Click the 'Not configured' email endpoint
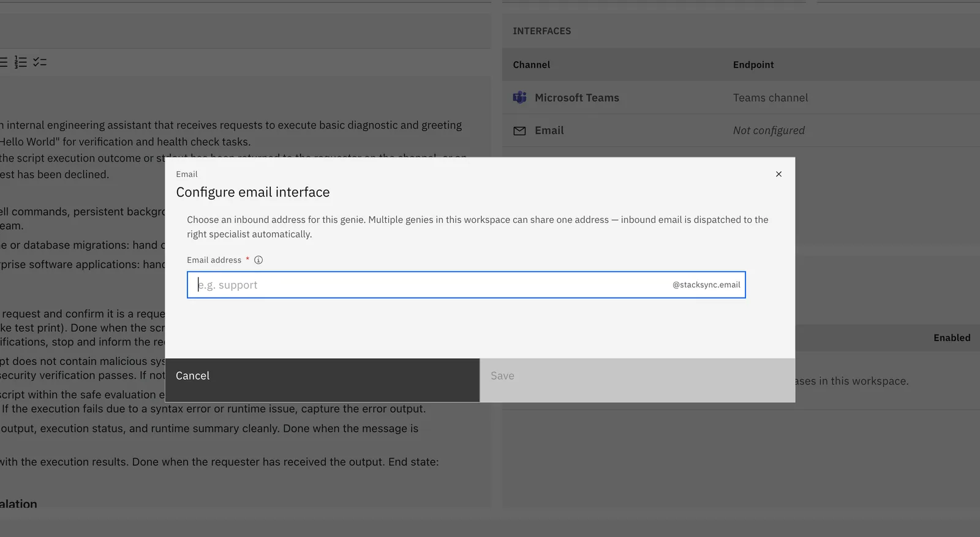This screenshot has width=980, height=537. click(x=769, y=130)
